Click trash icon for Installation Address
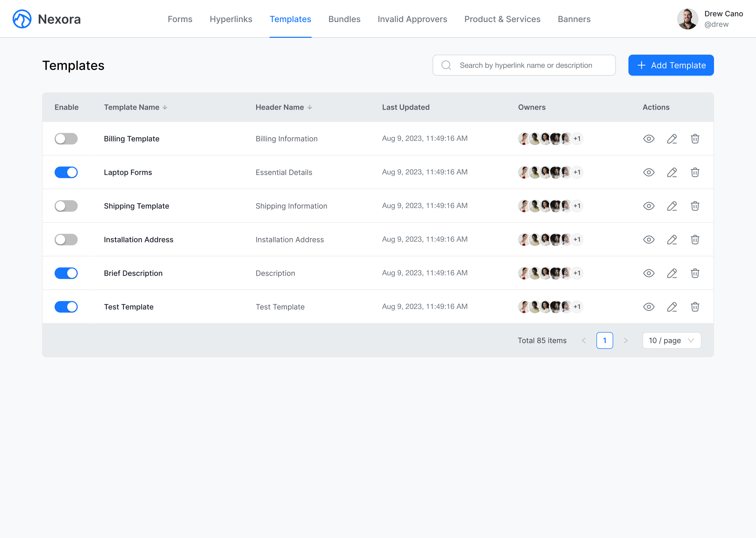The height and width of the screenshot is (538, 756). coord(695,240)
